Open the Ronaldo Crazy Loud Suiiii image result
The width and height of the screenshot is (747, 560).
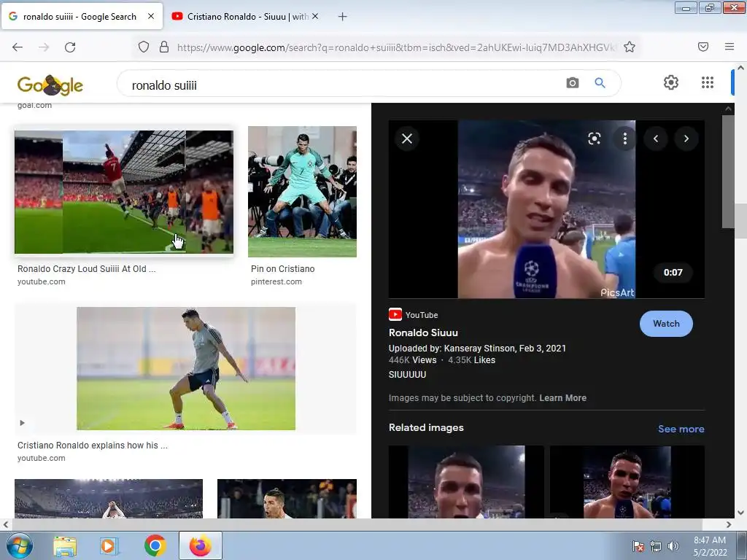click(124, 192)
